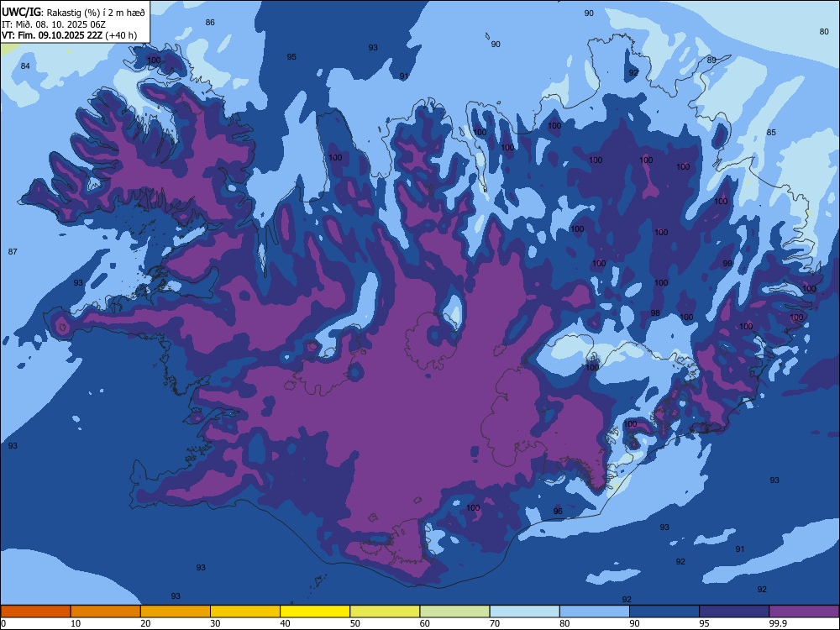Click the map value '84' at upper left
Screen dimensions: 840x630
click(x=25, y=66)
